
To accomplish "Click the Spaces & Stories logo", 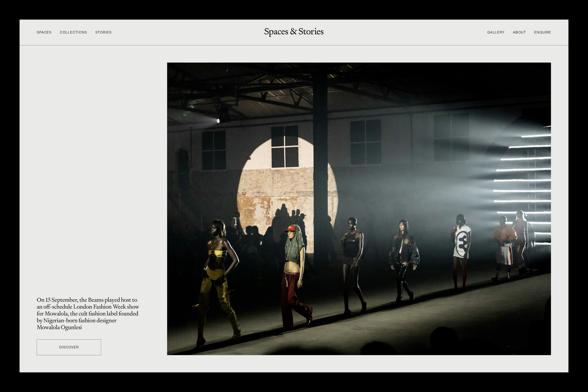I will click(x=294, y=32).
